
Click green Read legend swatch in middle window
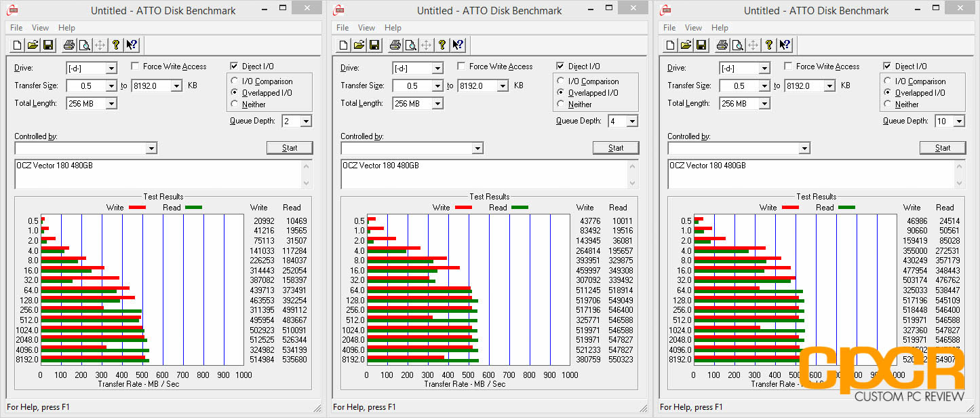(x=520, y=207)
